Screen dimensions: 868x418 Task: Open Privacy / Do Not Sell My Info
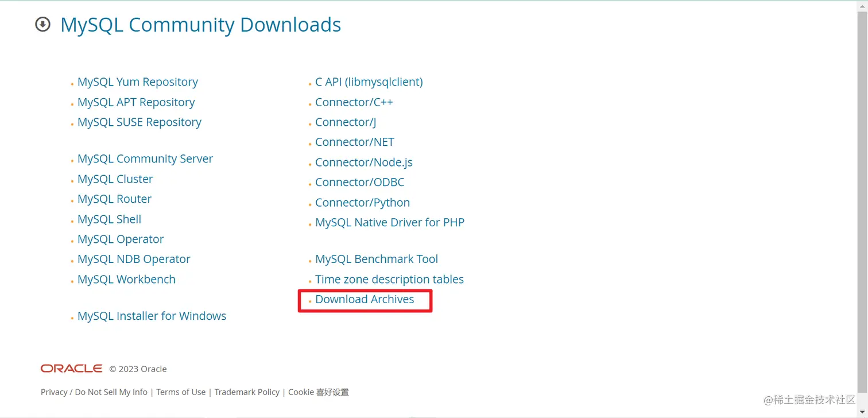pyautogui.click(x=94, y=392)
